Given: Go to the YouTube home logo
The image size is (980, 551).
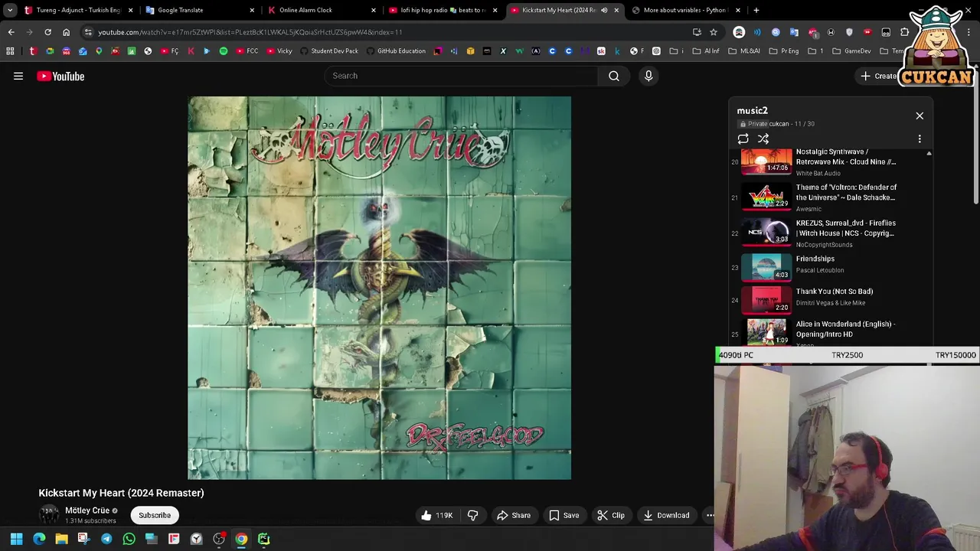Looking at the screenshot, I should pyautogui.click(x=60, y=76).
